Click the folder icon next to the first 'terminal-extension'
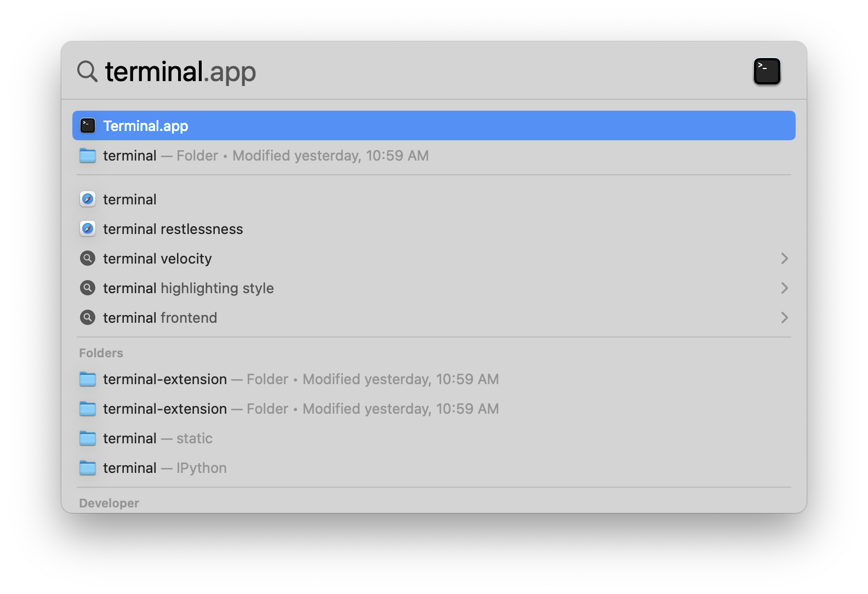868x594 pixels. click(88, 379)
